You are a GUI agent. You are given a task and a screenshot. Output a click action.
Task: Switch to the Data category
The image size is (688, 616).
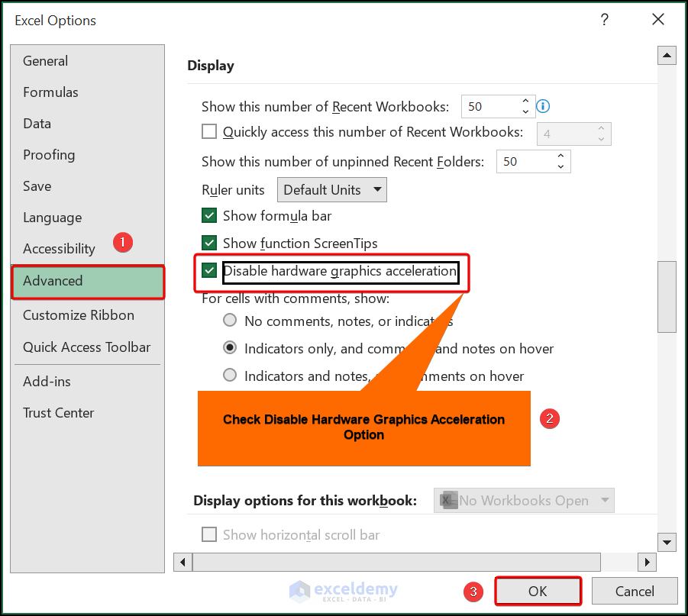pos(88,124)
